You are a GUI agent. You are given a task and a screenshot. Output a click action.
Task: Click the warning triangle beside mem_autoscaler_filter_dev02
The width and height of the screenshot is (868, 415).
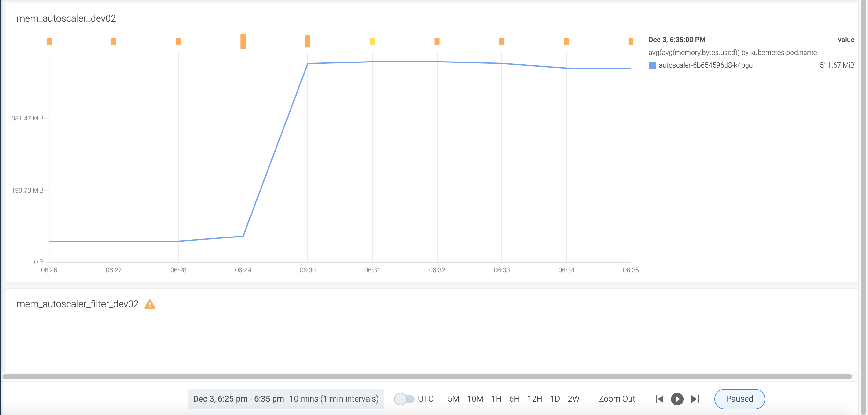(150, 304)
